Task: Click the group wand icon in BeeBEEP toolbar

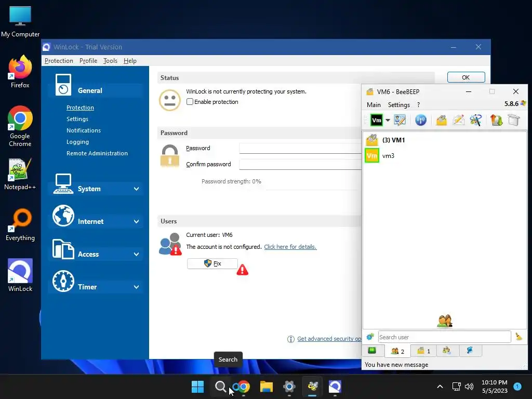Action: tap(476, 120)
